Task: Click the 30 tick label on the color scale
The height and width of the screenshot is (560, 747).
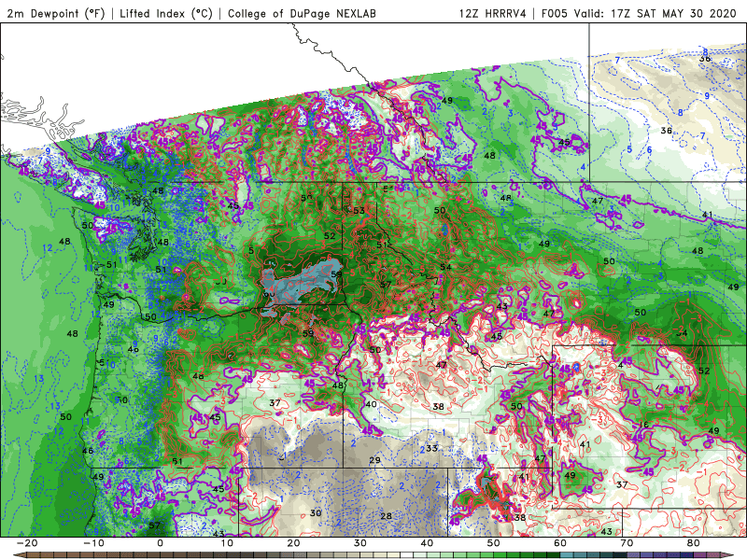Action: 360,543
